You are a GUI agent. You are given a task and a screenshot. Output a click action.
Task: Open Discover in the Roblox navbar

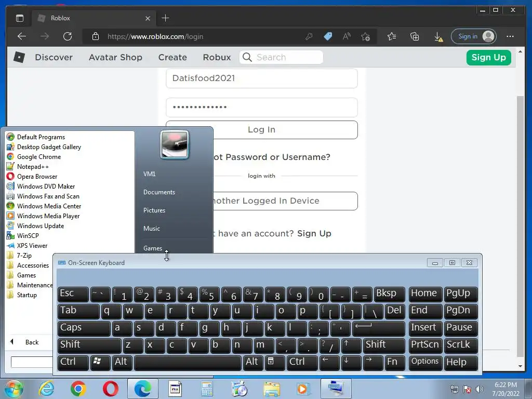[54, 57]
